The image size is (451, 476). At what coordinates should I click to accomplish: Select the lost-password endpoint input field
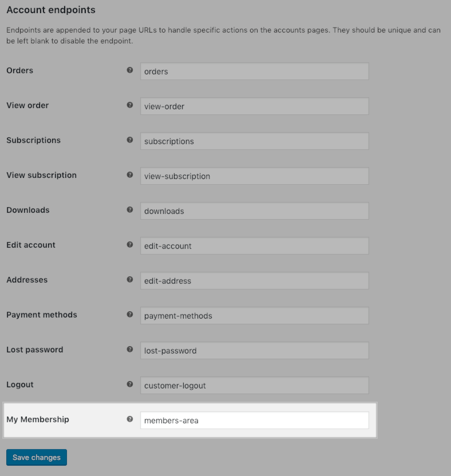254,350
